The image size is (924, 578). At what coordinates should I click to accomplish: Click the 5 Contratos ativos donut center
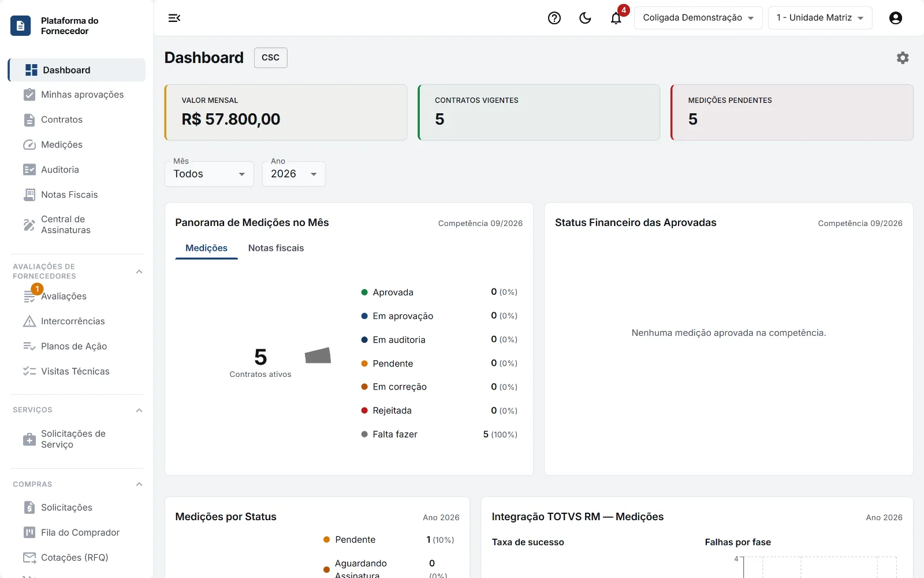tap(260, 362)
